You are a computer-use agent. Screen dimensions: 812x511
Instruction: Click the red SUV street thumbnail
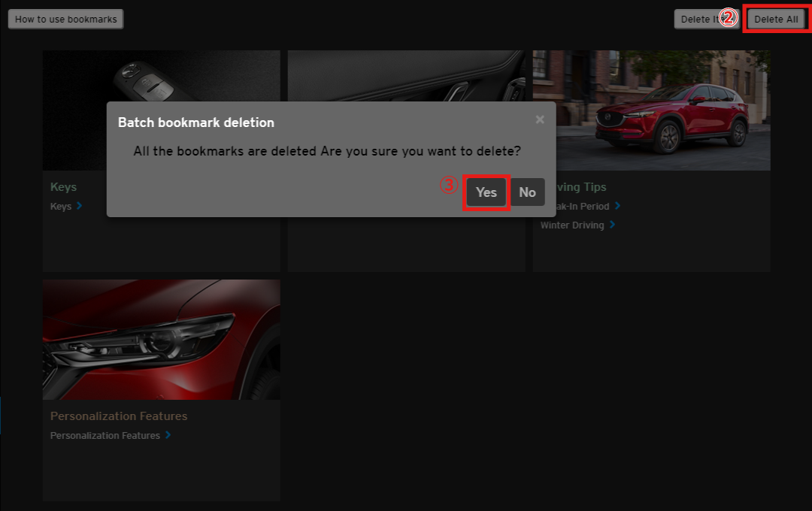(x=651, y=110)
